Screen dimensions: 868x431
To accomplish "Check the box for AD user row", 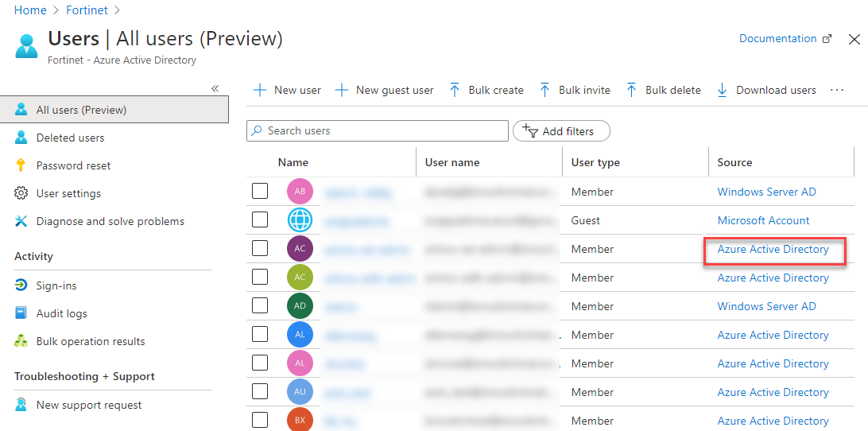I will point(260,306).
